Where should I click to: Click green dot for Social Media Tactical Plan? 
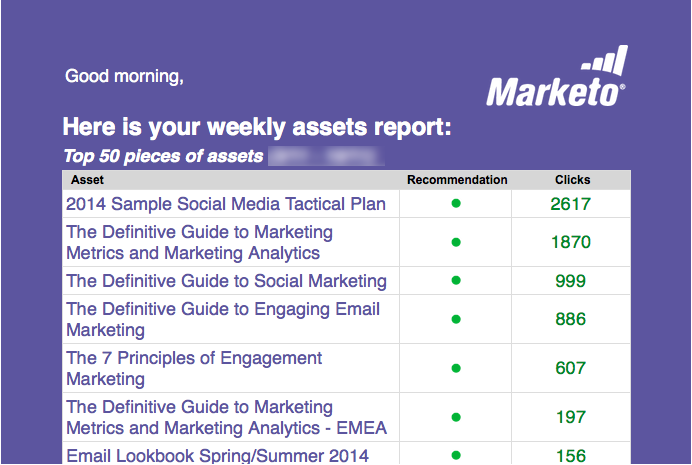[456, 204]
